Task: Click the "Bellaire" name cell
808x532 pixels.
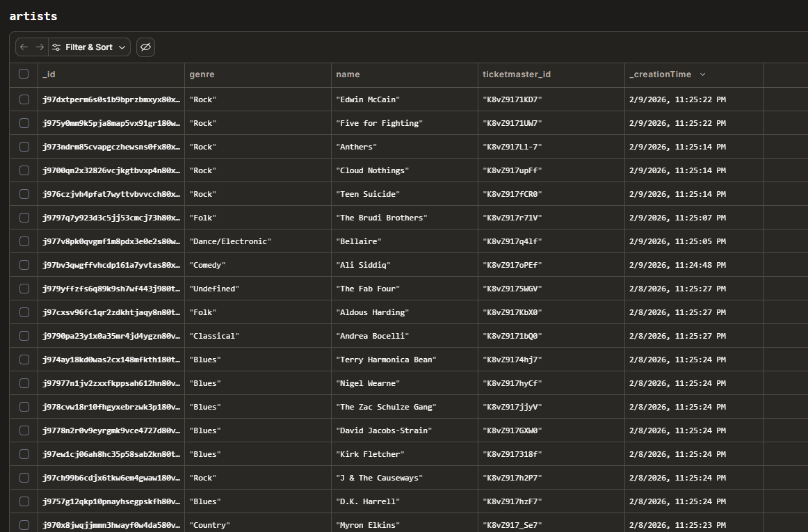Action: pos(405,242)
